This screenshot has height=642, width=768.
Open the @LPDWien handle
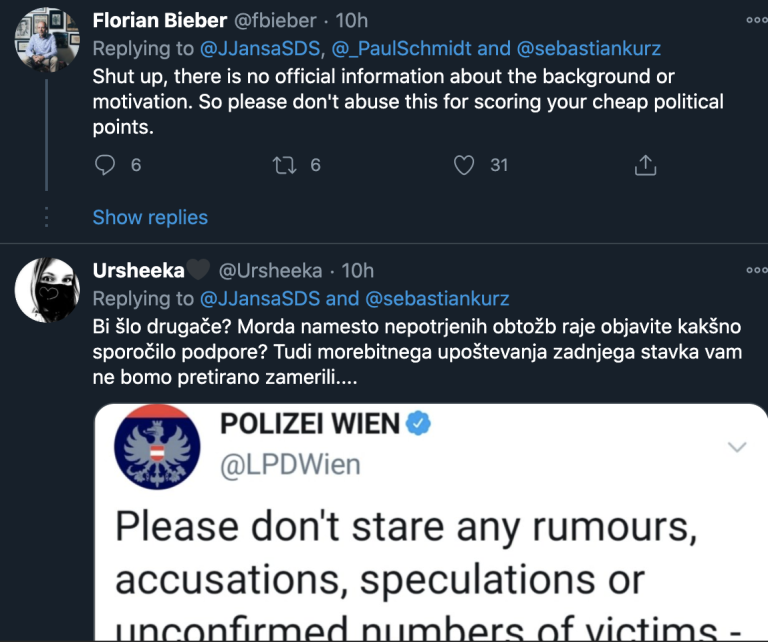point(289,464)
